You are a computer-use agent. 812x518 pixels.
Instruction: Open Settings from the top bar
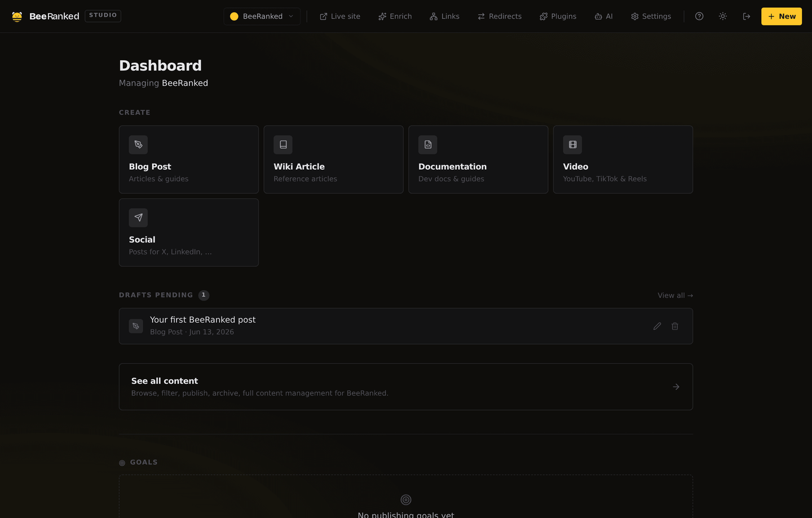(x=651, y=16)
